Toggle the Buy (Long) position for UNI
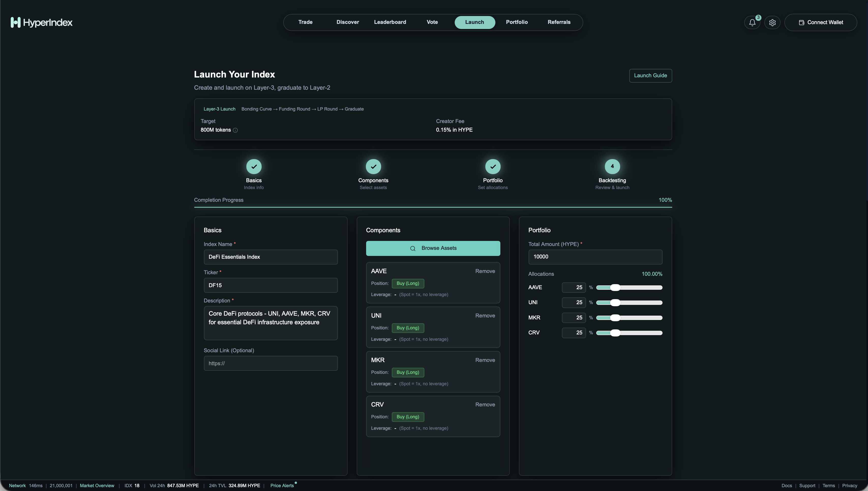 [408, 328]
